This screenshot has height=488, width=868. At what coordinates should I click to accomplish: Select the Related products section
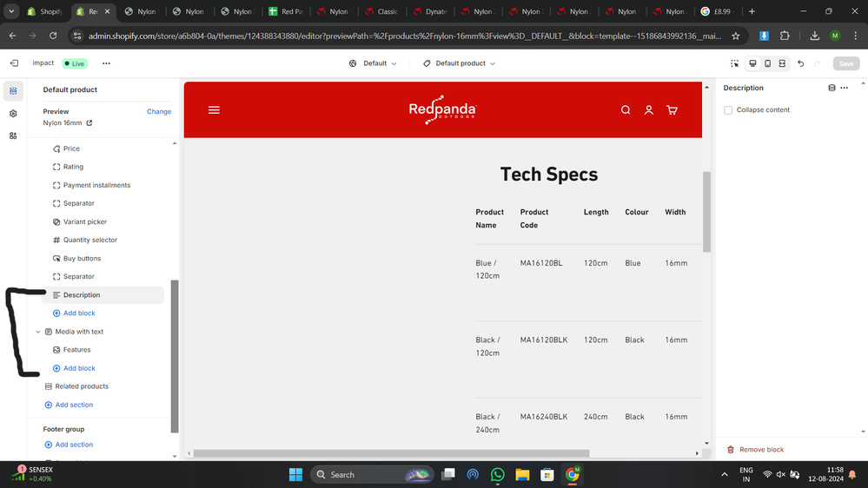pyautogui.click(x=82, y=386)
